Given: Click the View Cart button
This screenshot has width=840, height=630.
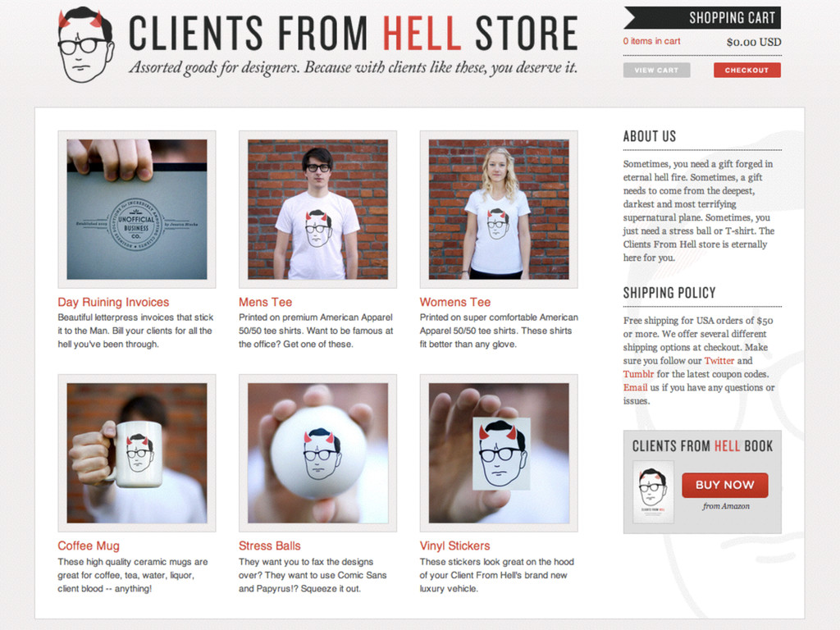Looking at the screenshot, I should click(656, 71).
